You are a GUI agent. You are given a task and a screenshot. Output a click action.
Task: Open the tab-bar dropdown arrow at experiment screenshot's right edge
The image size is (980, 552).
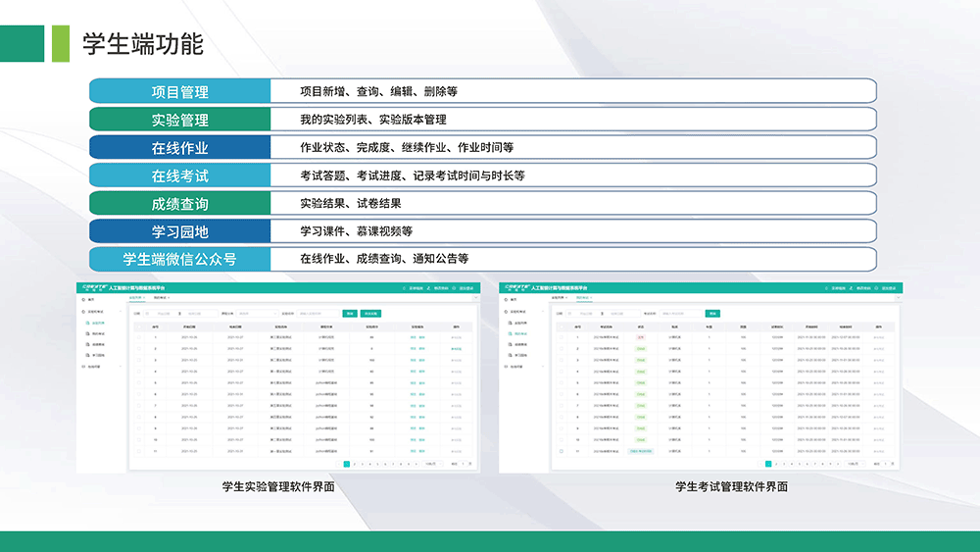click(x=475, y=297)
